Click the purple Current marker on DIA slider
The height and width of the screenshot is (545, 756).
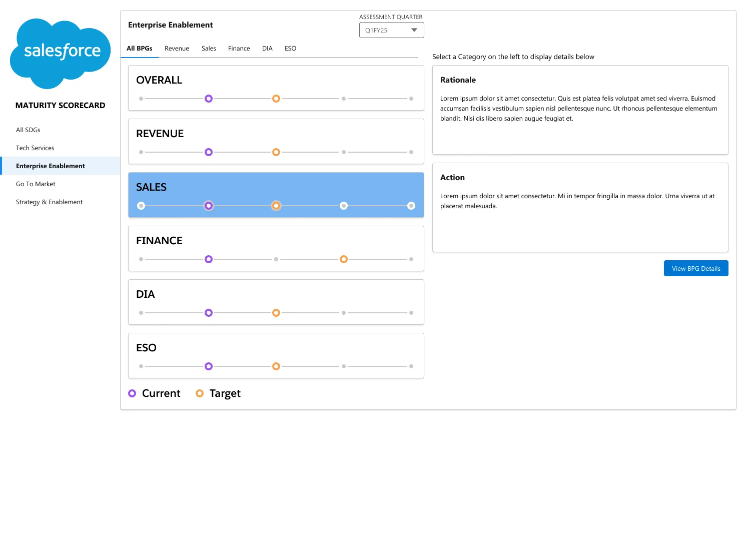point(209,313)
